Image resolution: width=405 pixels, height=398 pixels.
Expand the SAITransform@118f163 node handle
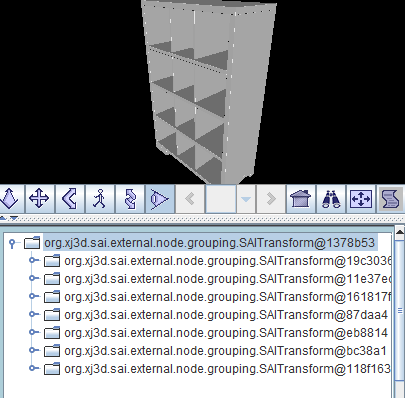pos(33,368)
